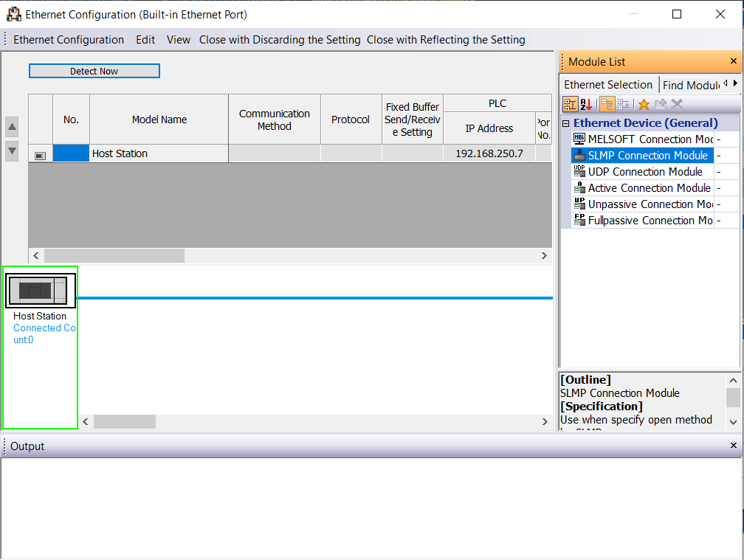Screen dimensions: 744x560
Task: Click the add to favorites folder icon
Action: pos(660,104)
